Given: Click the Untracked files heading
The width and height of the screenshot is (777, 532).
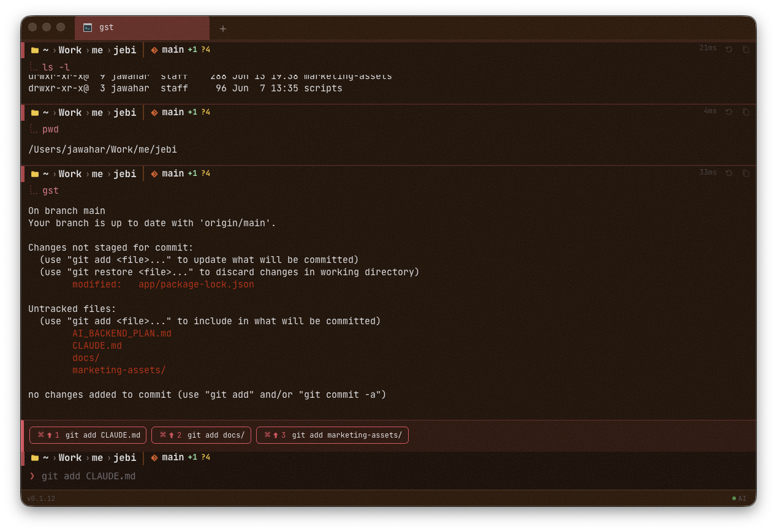Looking at the screenshot, I should [72, 309].
